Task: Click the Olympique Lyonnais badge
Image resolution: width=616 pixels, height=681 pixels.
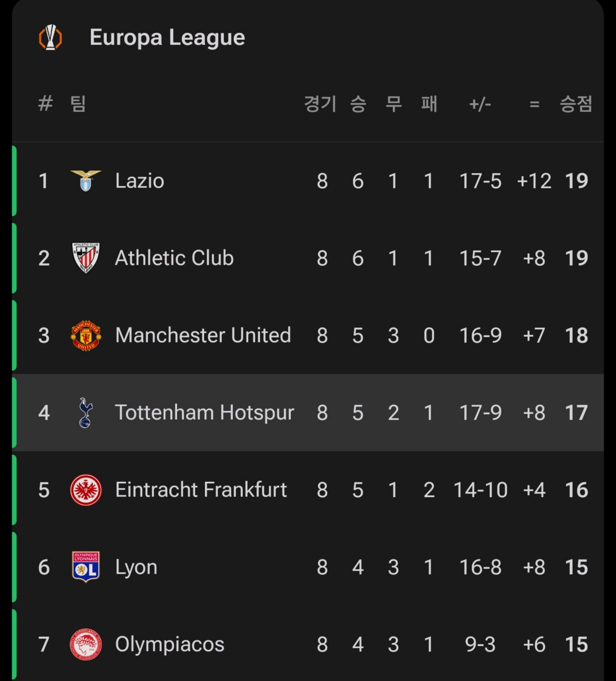Action: 86,567
